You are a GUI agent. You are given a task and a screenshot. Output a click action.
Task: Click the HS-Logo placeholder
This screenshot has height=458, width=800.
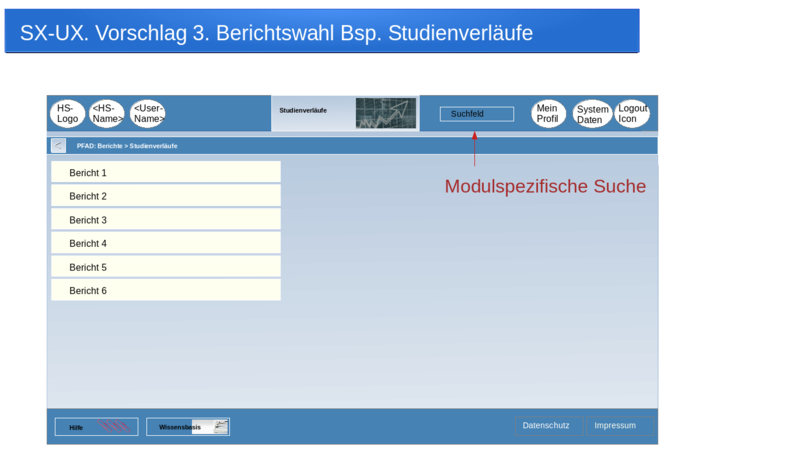(x=67, y=114)
